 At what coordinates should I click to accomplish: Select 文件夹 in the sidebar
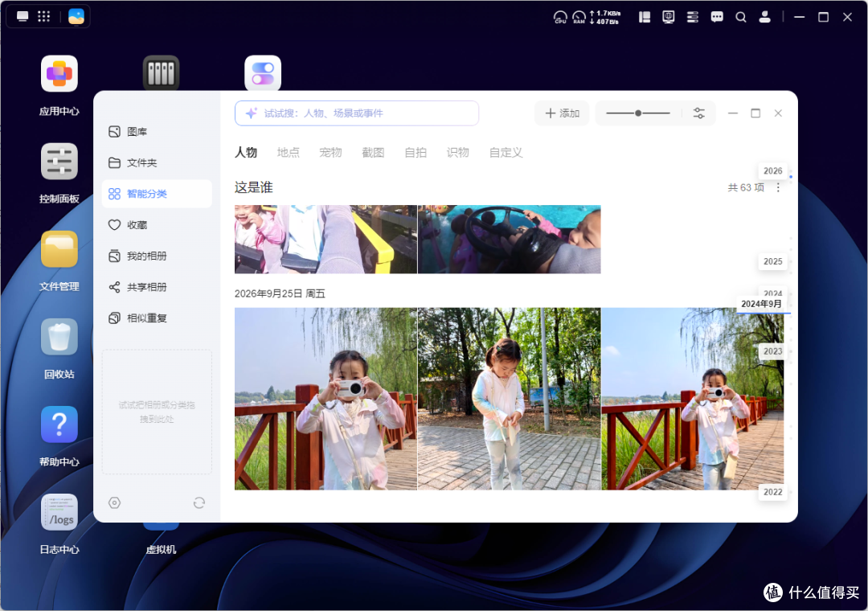(157, 162)
